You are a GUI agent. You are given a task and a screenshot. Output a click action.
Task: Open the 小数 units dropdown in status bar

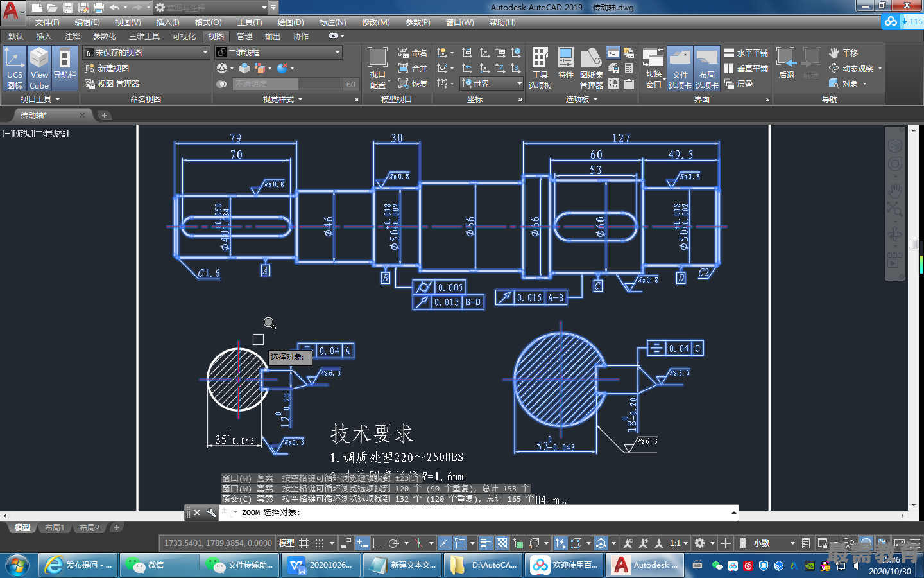pyautogui.click(x=774, y=543)
